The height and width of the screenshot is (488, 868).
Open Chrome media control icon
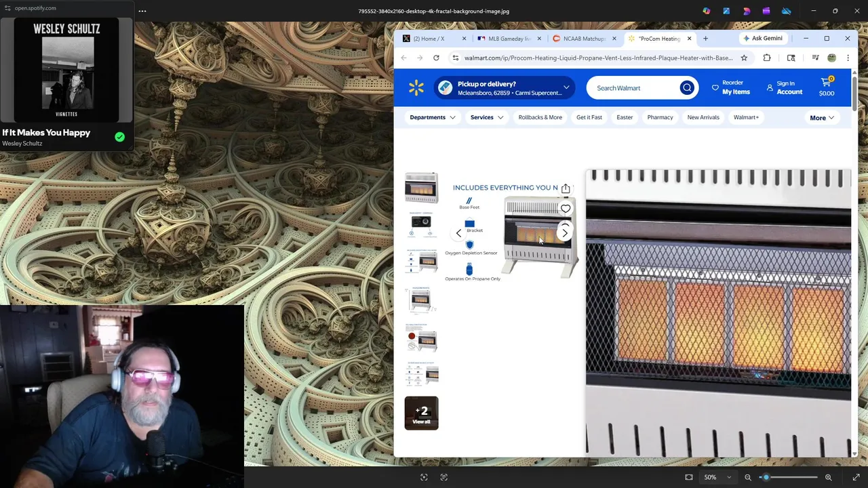tap(815, 58)
